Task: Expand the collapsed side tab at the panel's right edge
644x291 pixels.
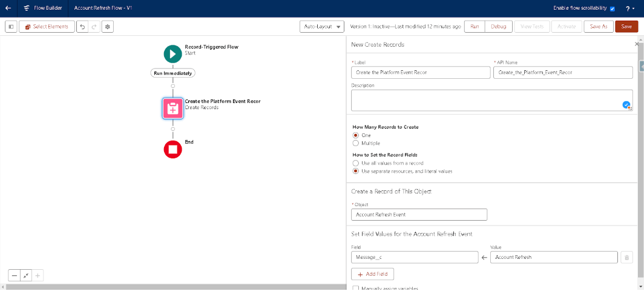Action: point(642,66)
